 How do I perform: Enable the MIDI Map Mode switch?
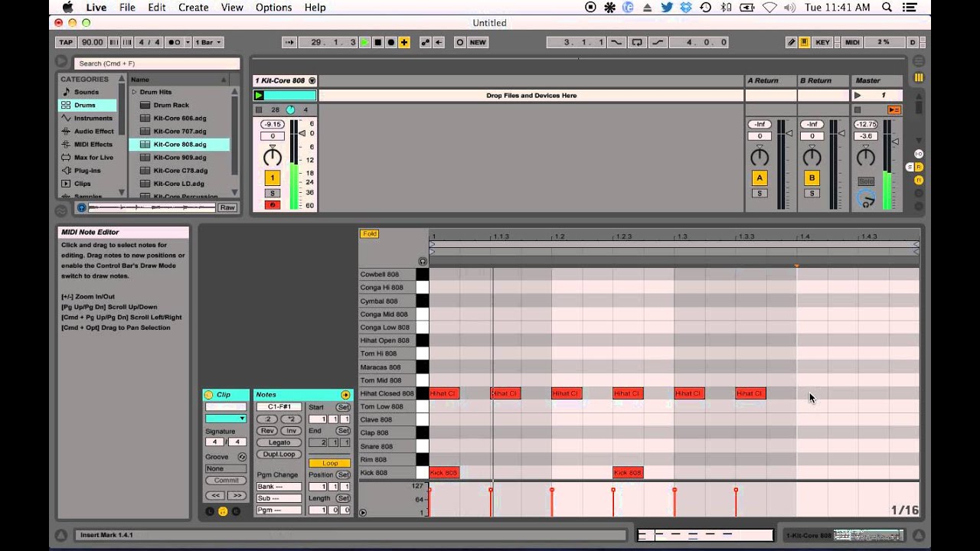pos(852,42)
